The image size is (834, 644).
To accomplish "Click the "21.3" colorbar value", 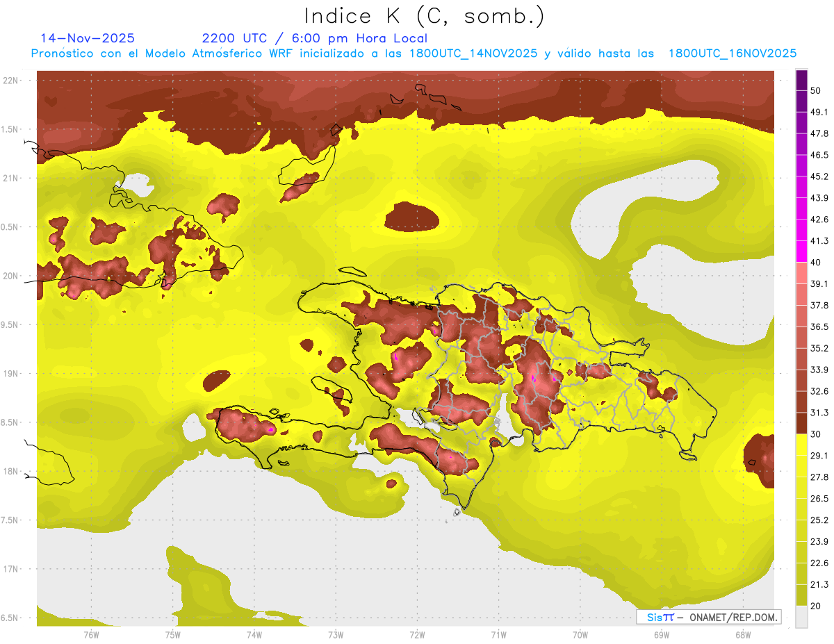I will click(x=819, y=584).
